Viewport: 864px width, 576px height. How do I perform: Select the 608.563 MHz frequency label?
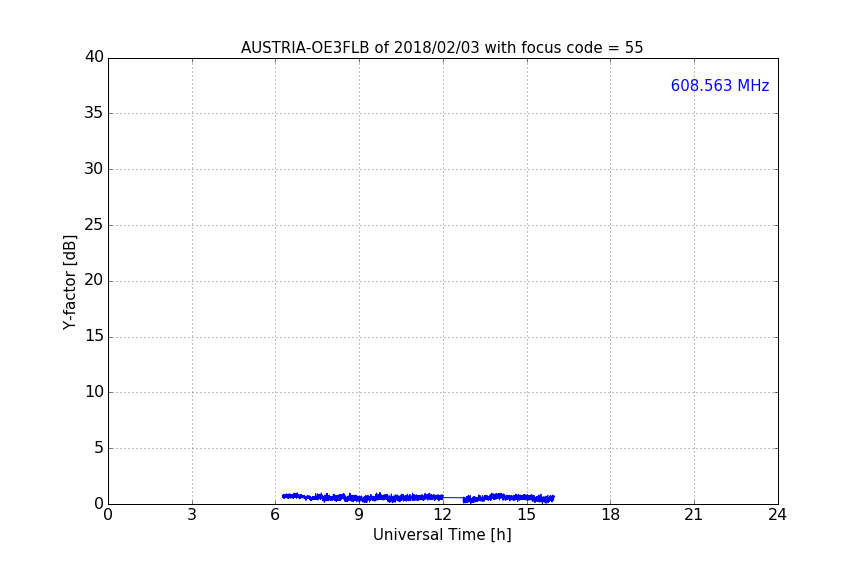[720, 85]
